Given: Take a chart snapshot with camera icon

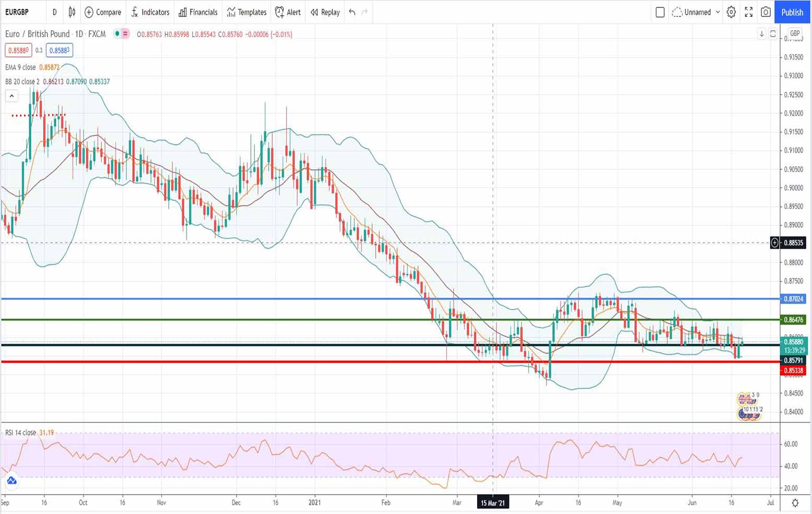Looking at the screenshot, I should coord(765,12).
